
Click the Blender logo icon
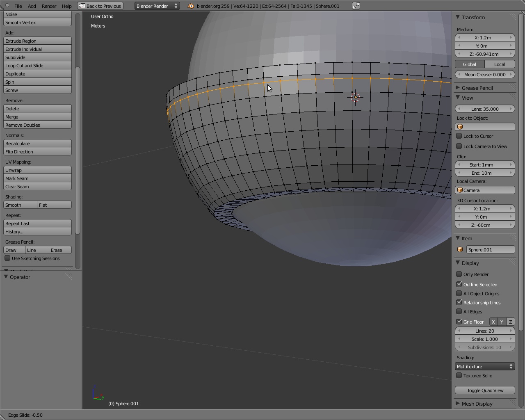click(191, 6)
